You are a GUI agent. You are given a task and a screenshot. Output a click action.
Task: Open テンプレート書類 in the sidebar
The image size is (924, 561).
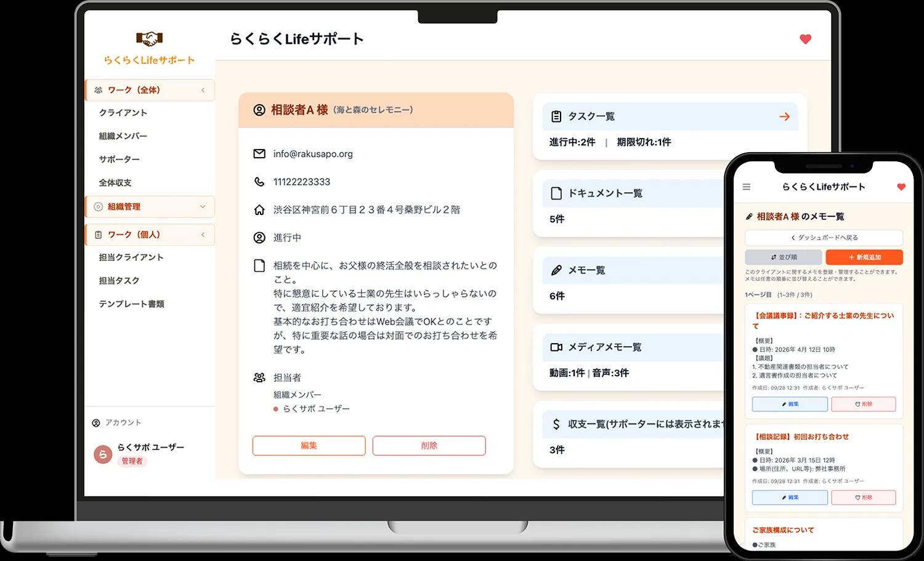point(132,304)
